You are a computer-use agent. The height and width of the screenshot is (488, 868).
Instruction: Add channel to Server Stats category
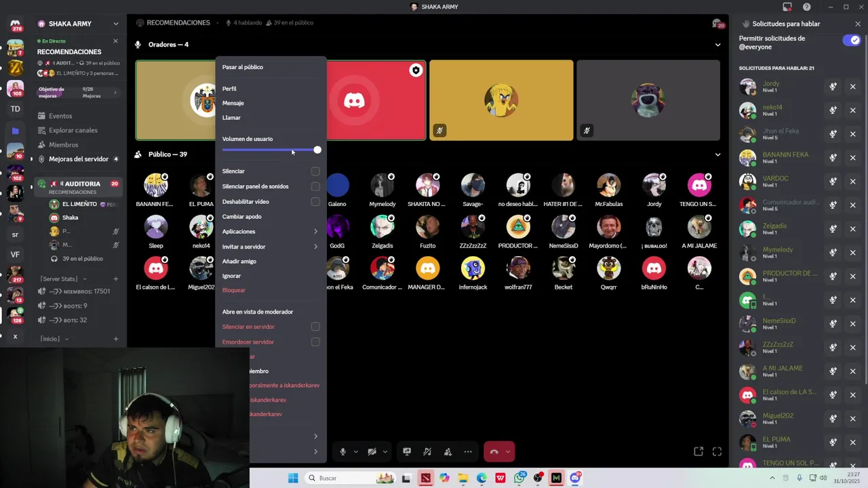tap(116, 279)
